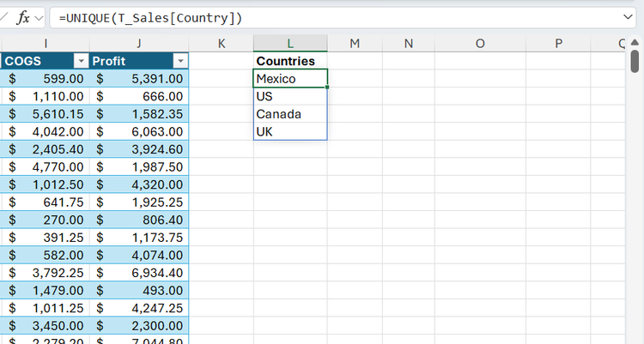
Task: Select the Countries header cell
Action: point(290,61)
